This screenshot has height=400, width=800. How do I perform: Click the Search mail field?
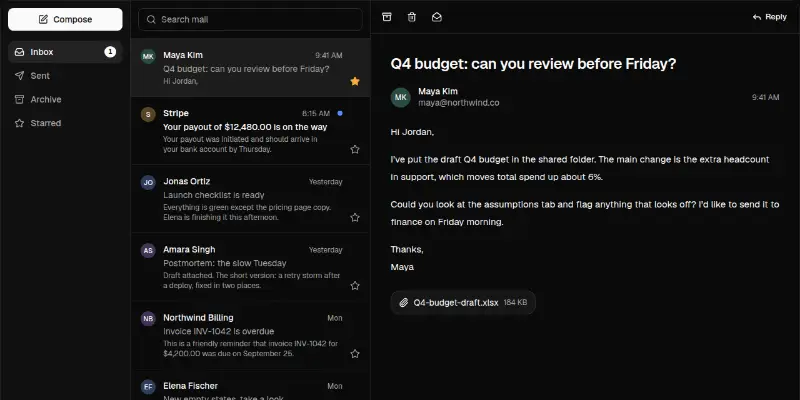pyautogui.click(x=250, y=19)
